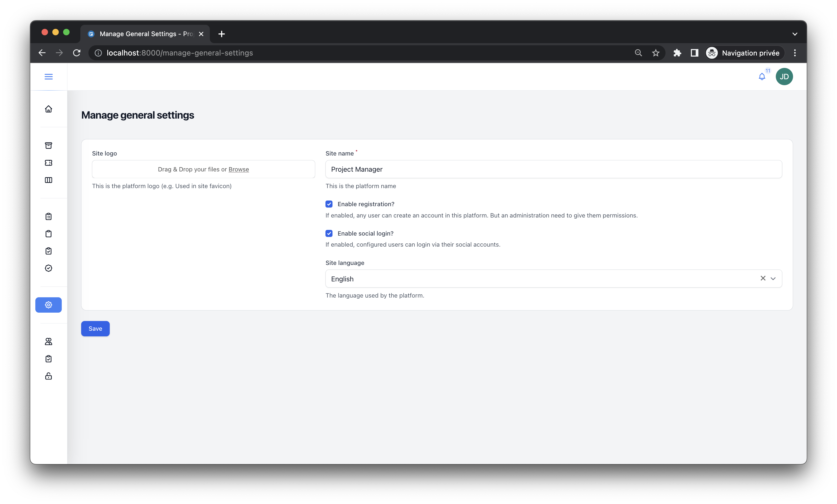Open the JD user avatar menu
837x504 pixels.
point(784,77)
